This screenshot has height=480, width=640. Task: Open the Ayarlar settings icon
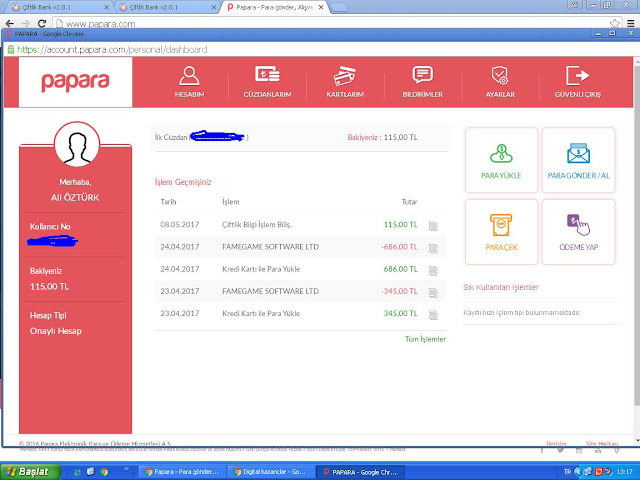point(500,82)
